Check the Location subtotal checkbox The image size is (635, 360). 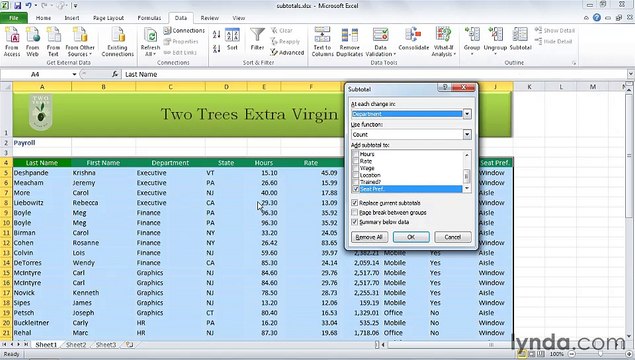(356, 175)
